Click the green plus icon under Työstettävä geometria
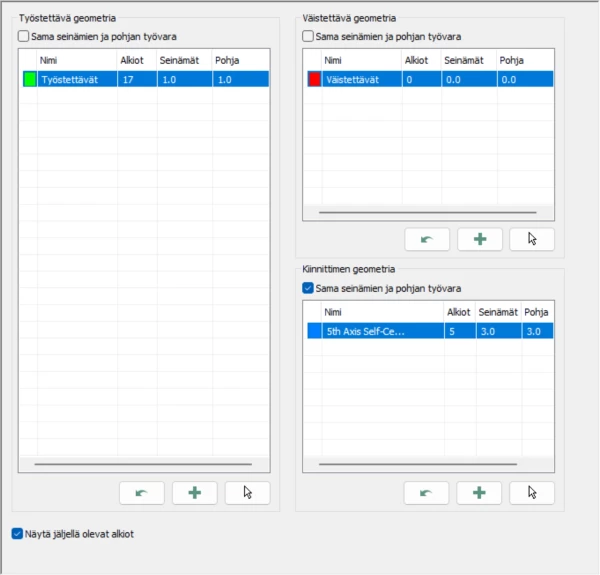Screen dimensions: 600x575 [194, 492]
